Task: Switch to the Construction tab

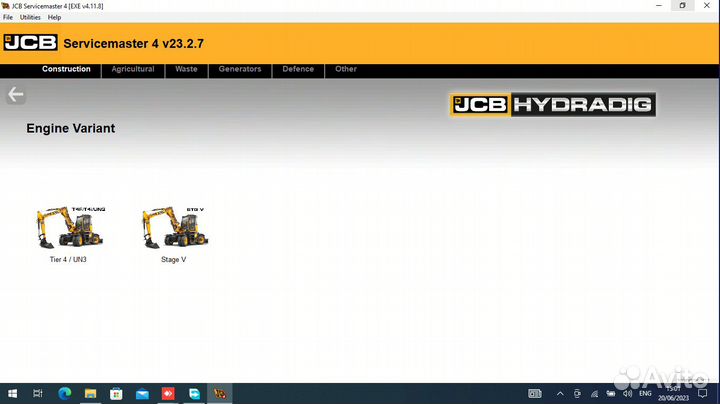Action: tap(66, 69)
